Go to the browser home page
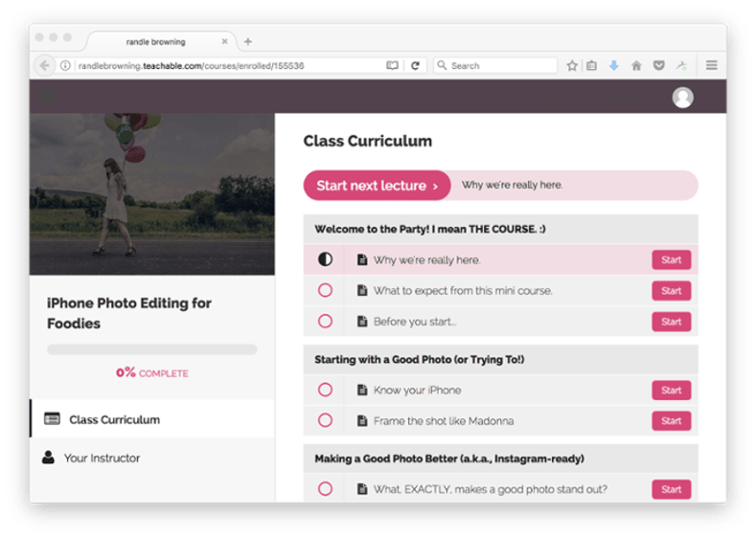The width and height of the screenshot is (756, 538). point(636,65)
